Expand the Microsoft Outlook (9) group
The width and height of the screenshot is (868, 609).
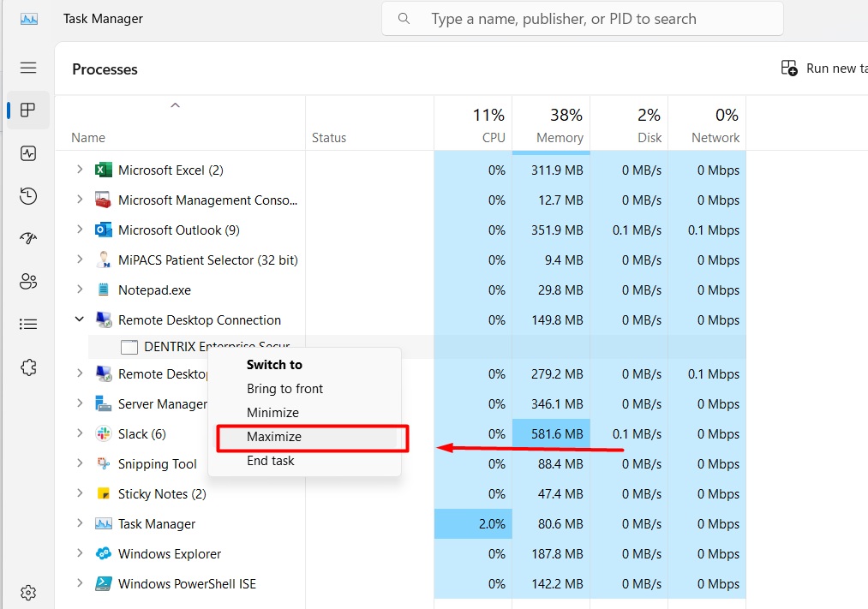click(x=80, y=229)
